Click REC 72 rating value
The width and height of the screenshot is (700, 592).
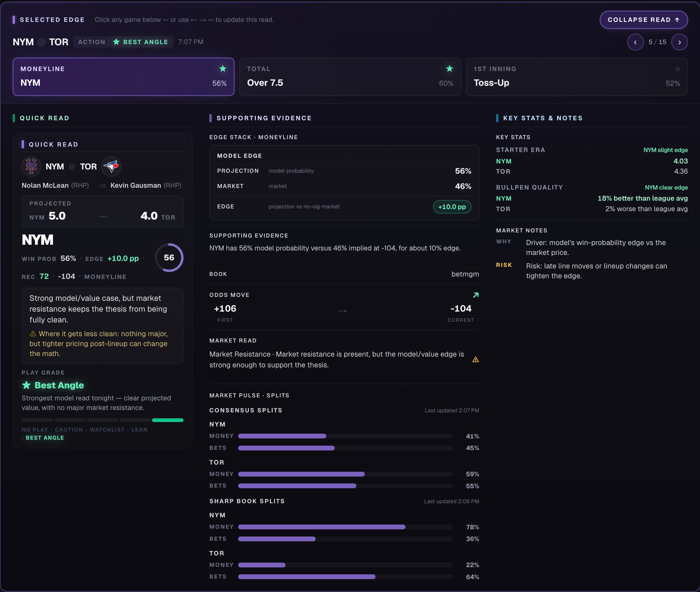(44, 276)
